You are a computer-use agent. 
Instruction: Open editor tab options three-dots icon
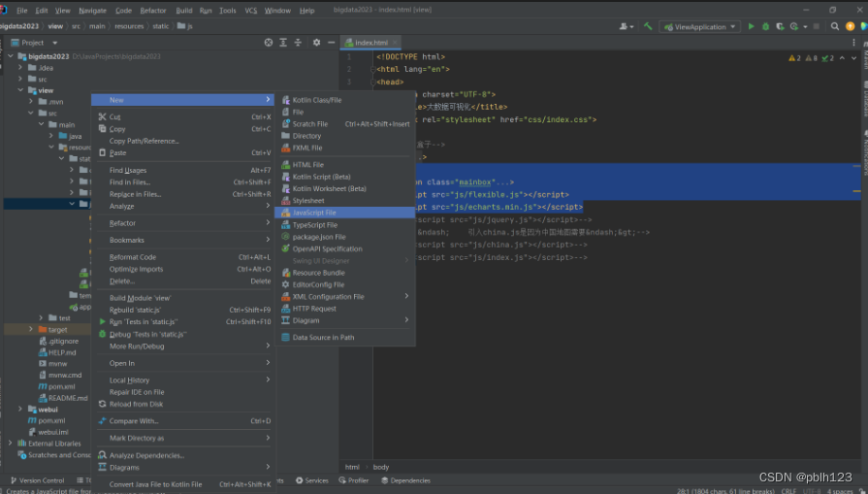click(853, 43)
